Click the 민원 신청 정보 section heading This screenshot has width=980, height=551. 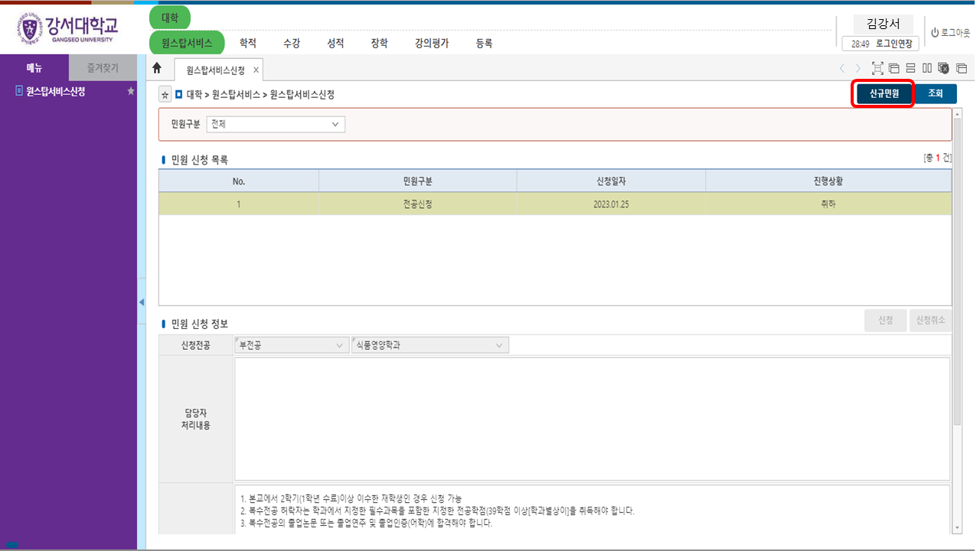point(199,324)
